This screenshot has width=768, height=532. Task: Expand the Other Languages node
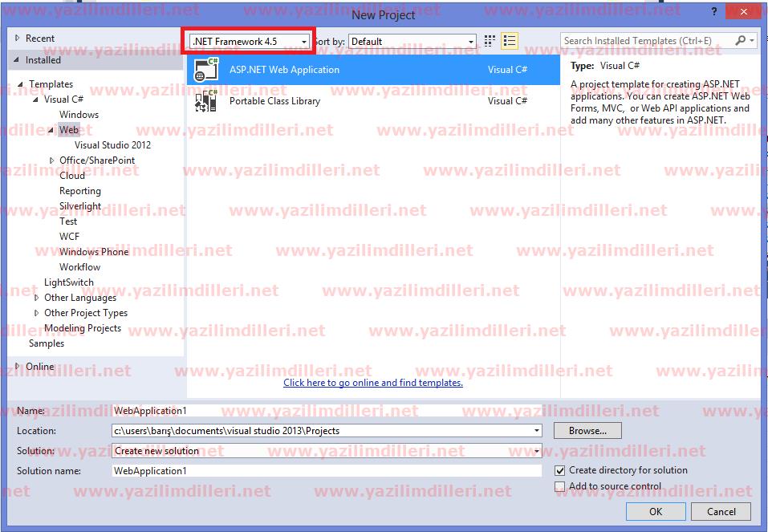point(36,298)
